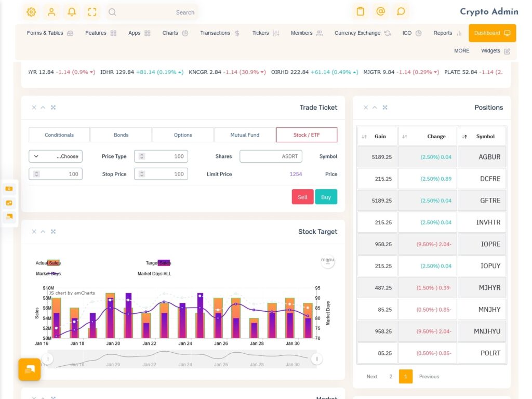Click the chart scrollbar right grip
The width and height of the screenshot is (532, 399).
tap(317, 359)
